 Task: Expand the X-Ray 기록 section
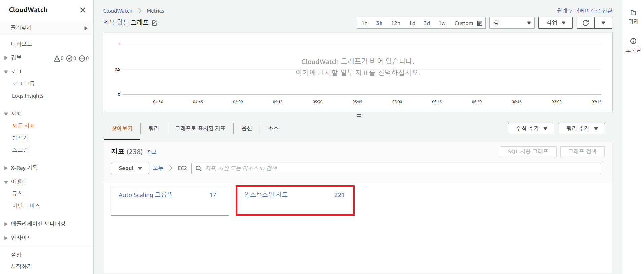(6, 168)
